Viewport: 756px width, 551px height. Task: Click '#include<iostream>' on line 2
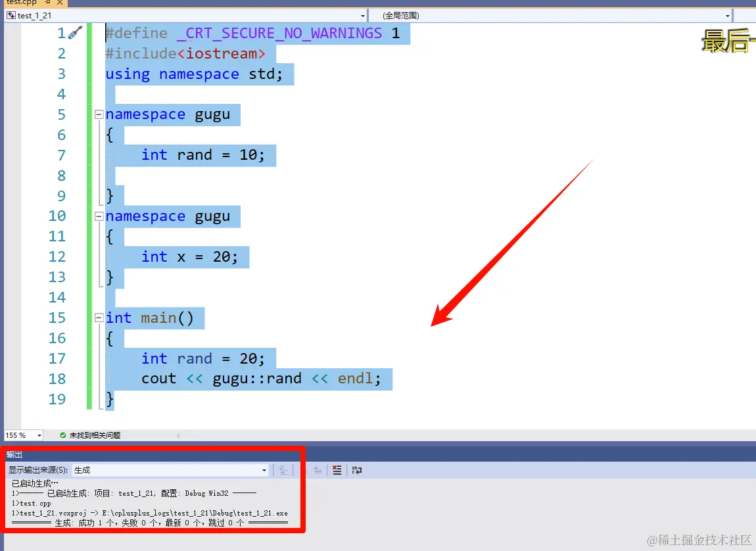click(185, 53)
